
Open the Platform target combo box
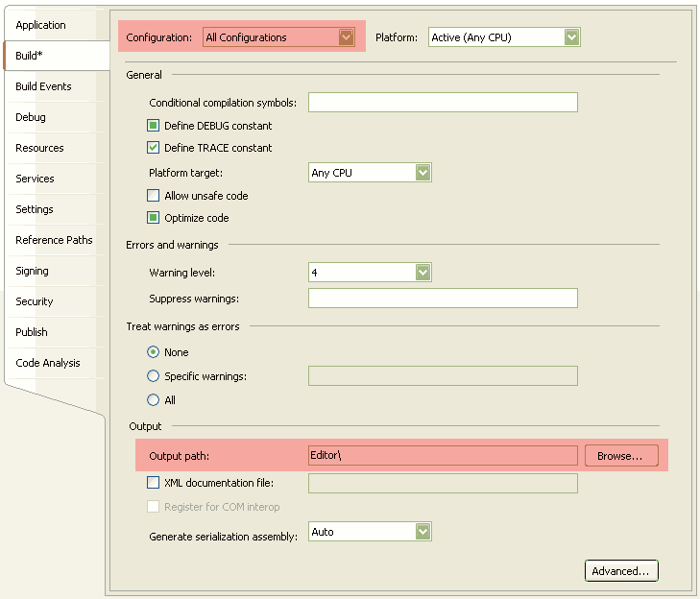click(370, 172)
